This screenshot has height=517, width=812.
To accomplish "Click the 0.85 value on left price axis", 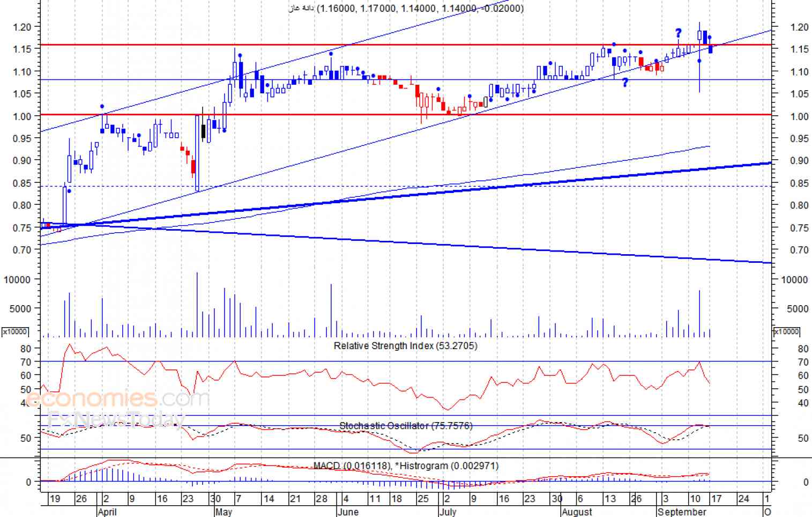I will pyautogui.click(x=22, y=183).
